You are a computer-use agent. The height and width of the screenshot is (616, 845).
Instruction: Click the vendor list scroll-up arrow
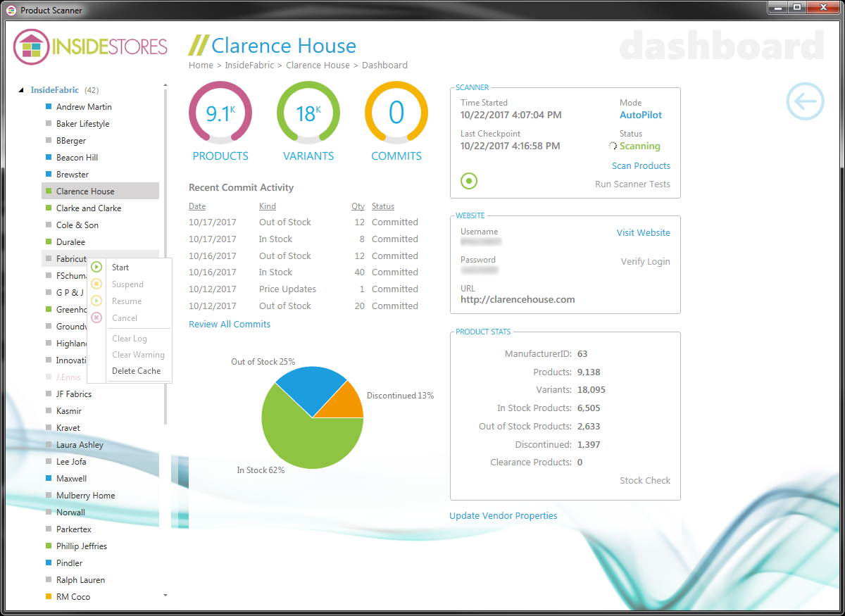pyautogui.click(x=165, y=86)
